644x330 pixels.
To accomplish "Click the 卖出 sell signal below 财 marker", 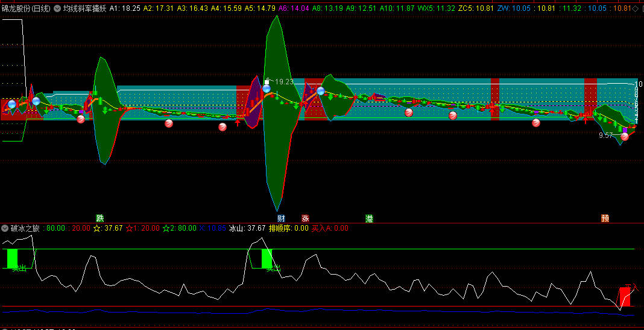I will pos(273,269).
